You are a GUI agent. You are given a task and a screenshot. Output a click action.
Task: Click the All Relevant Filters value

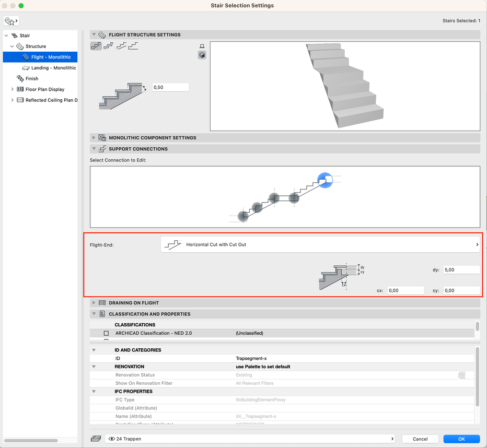click(x=254, y=383)
